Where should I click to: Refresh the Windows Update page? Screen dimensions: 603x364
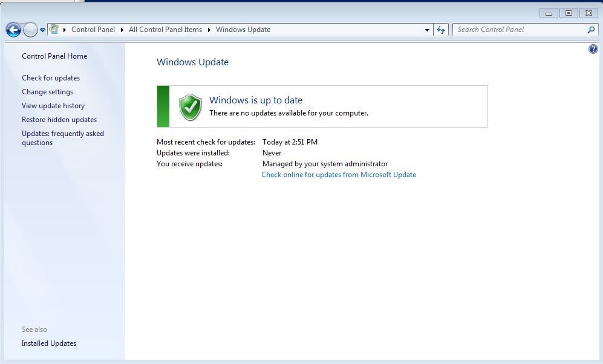tap(441, 30)
